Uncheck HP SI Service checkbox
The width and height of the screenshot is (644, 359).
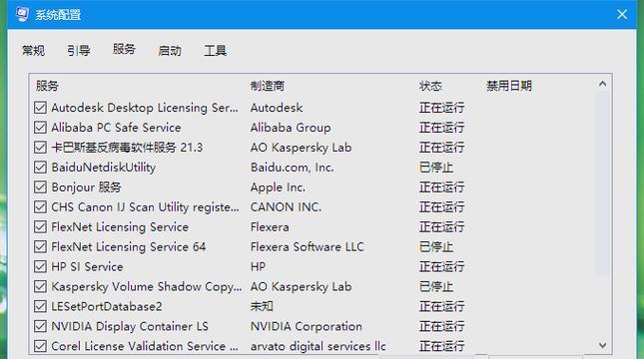point(40,266)
